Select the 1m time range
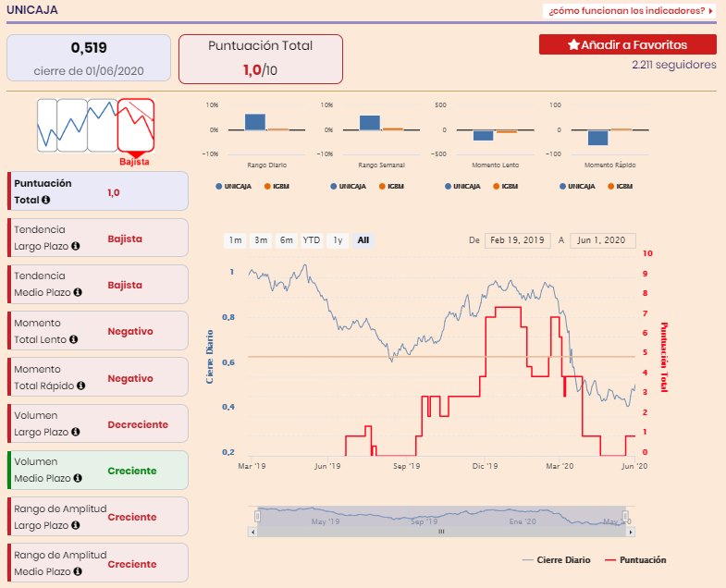726x588 pixels. (x=235, y=240)
